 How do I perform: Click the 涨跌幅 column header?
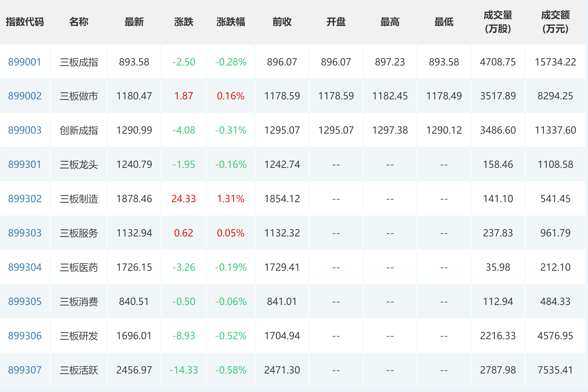[231, 22]
